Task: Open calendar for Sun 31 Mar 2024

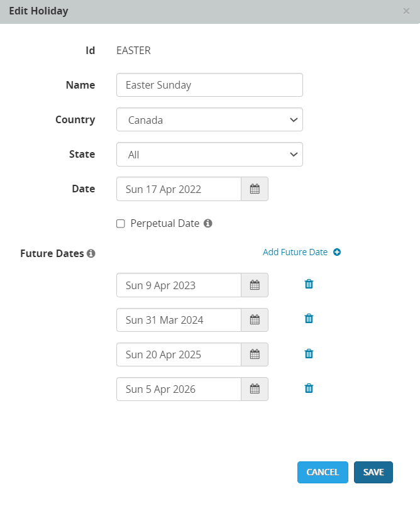Action: [255, 320]
